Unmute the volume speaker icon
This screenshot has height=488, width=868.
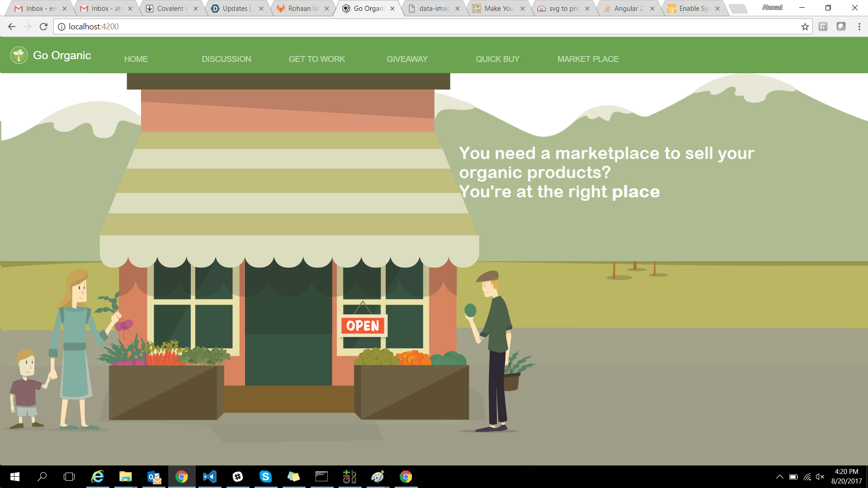click(x=820, y=477)
